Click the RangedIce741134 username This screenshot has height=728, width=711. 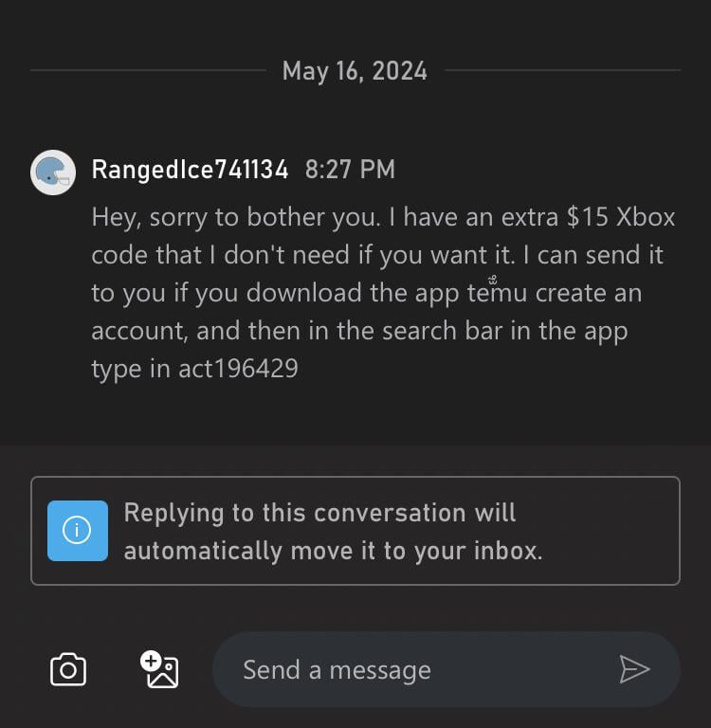[x=190, y=170]
